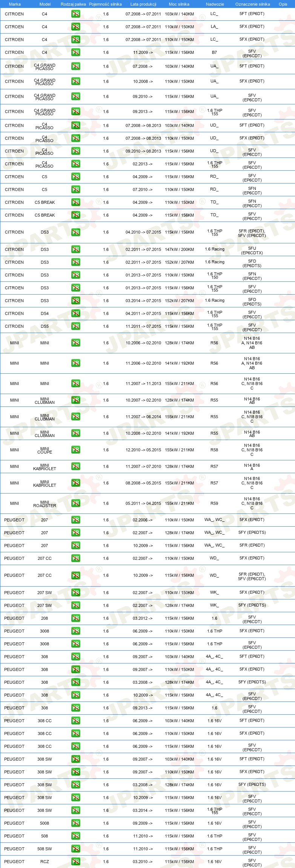The width and height of the screenshot is (295, 868).
Task: Click petrol icon in Citroen C4 140KM LC_ row
Action: pyautogui.click(x=75, y=14)
